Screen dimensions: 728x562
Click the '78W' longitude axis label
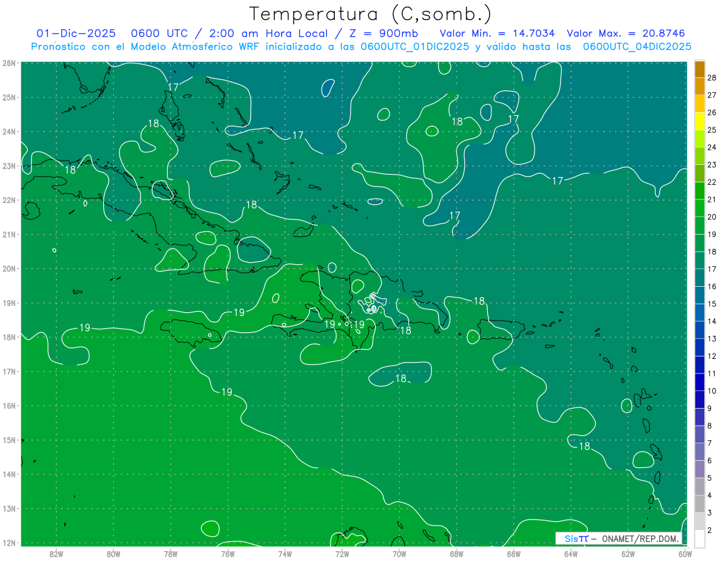pos(170,554)
